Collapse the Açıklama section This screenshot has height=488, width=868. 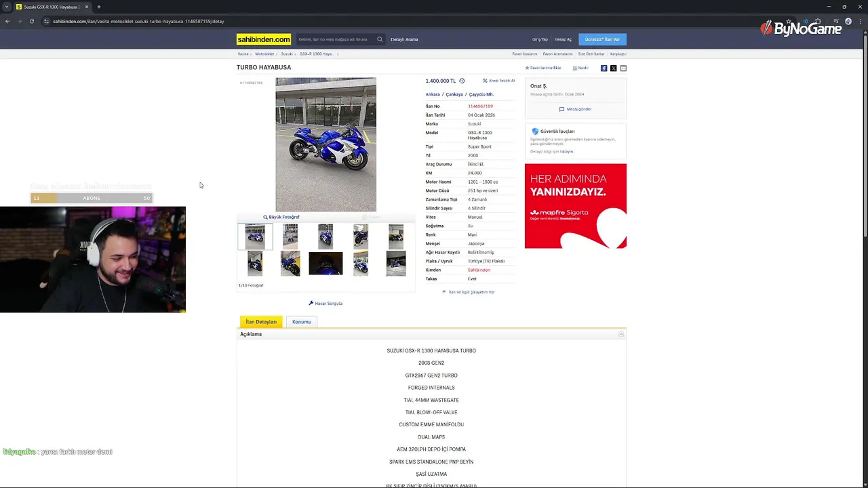click(621, 334)
